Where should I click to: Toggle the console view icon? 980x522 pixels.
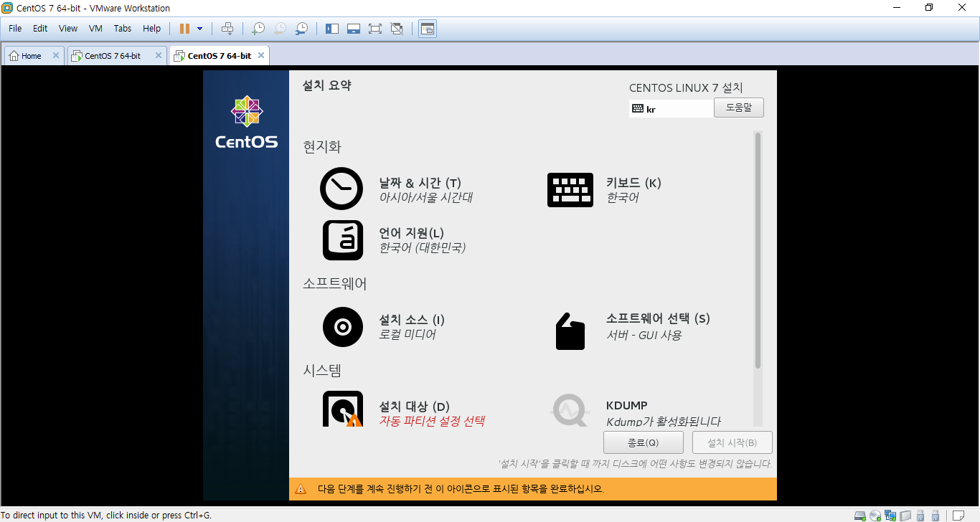[428, 29]
